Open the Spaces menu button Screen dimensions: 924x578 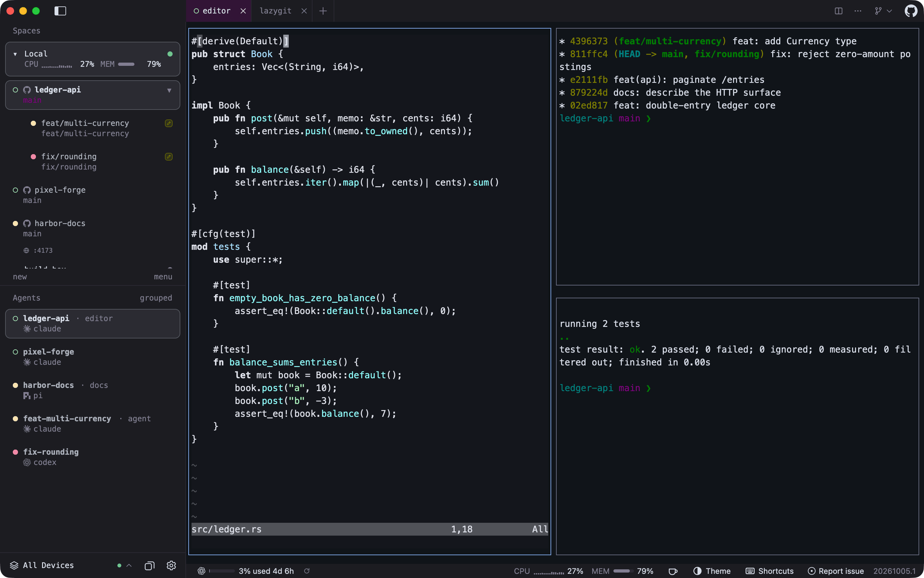[163, 276]
